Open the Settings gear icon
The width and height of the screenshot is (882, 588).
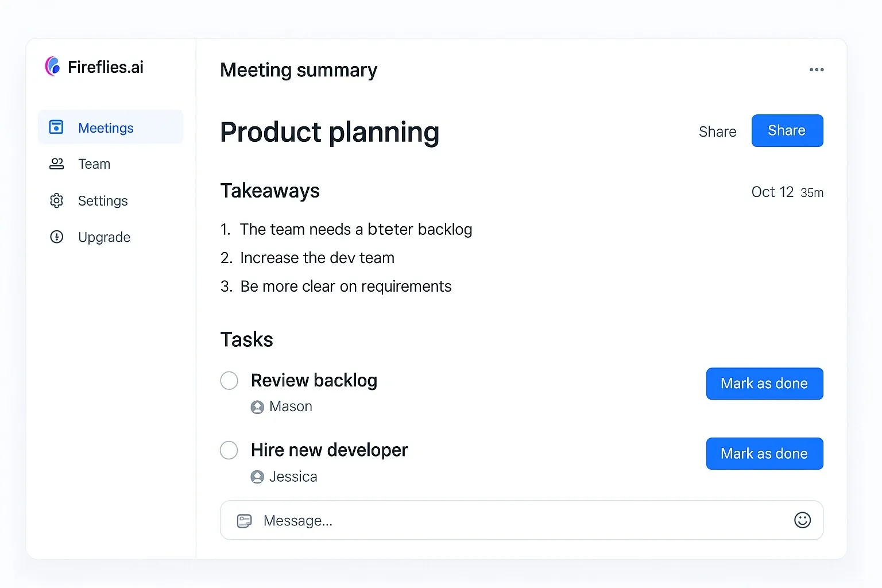click(56, 200)
